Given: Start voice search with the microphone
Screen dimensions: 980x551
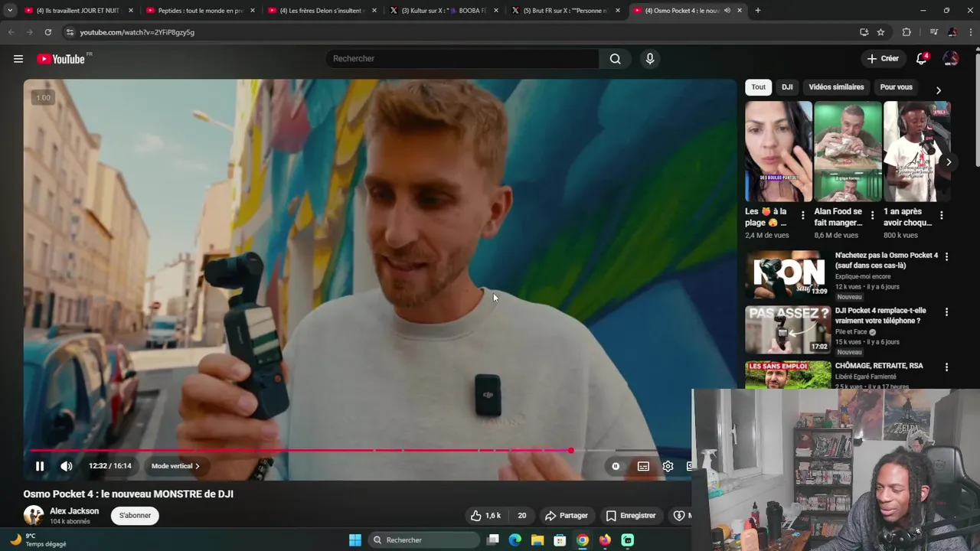Looking at the screenshot, I should pos(650,59).
